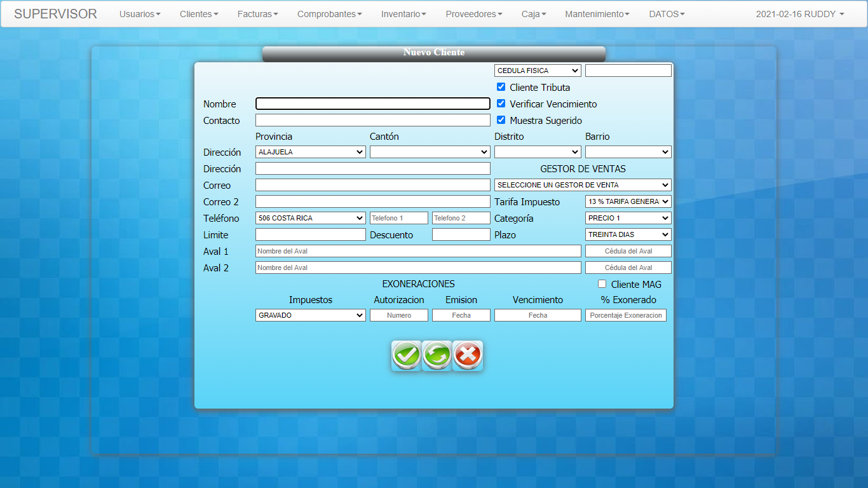This screenshot has width=868, height=488.
Task: Click the Porcentaje Exoneracion input field
Action: pos(625,315)
